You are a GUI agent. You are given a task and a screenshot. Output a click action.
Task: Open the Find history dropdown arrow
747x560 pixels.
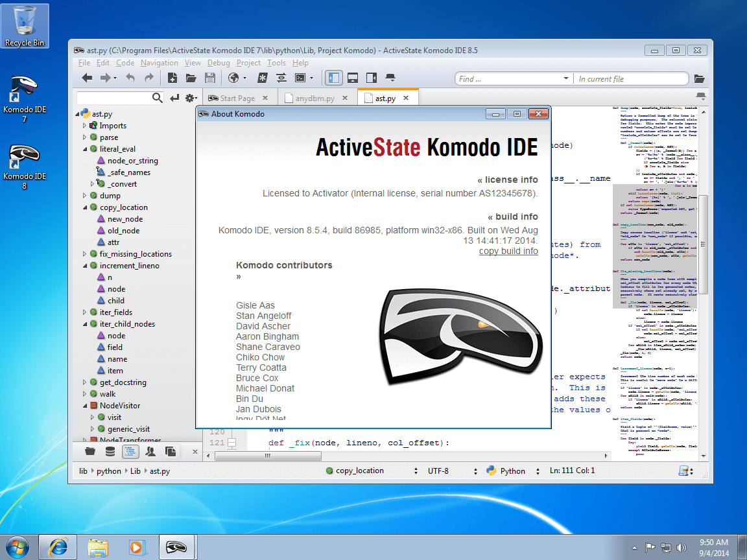[566, 78]
